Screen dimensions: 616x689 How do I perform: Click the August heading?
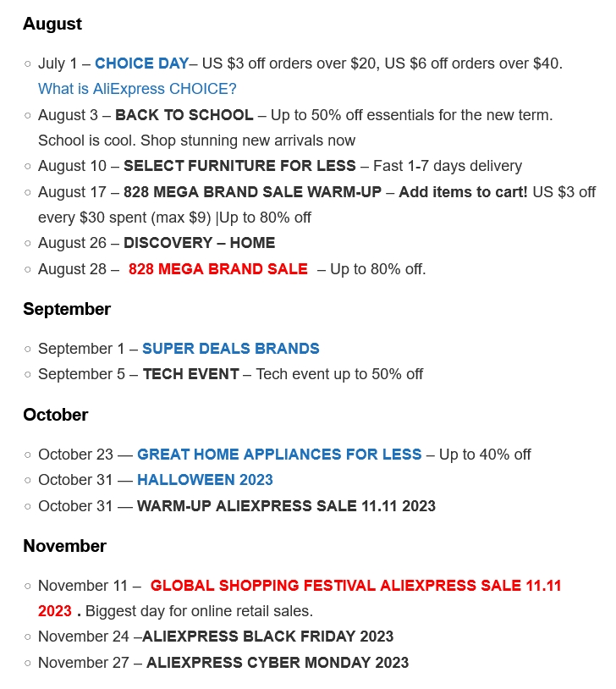52,25
